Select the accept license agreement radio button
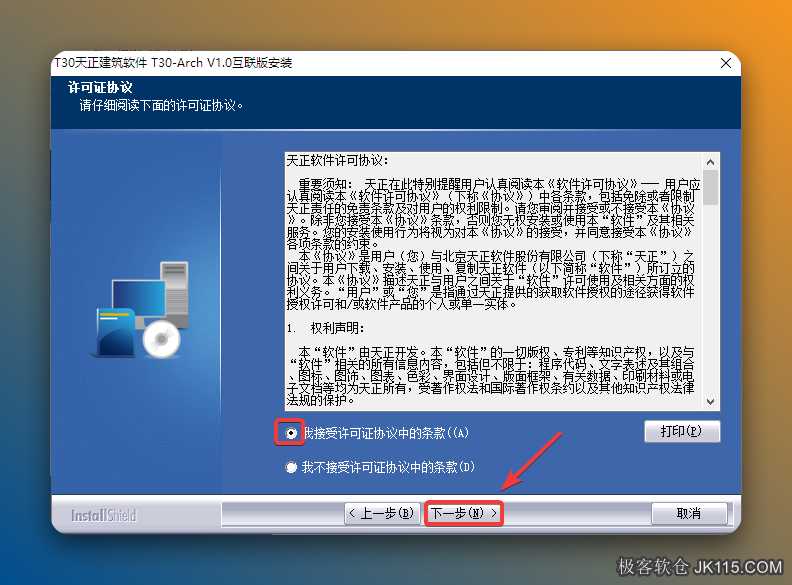Screen dimensions: 792x585 point(291,433)
